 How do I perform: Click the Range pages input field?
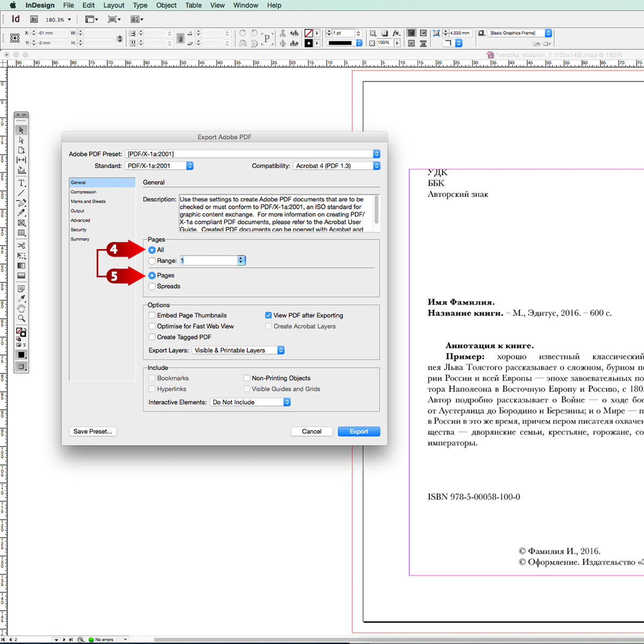point(208,260)
